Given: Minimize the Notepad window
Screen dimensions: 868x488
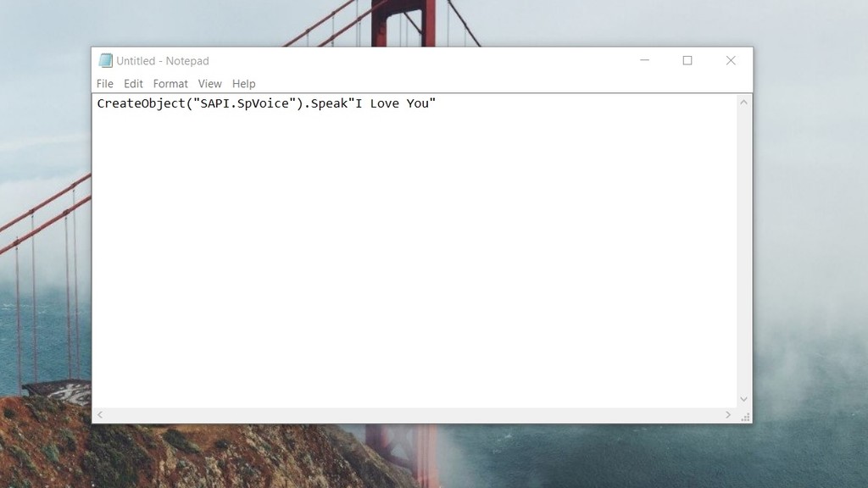Looking at the screenshot, I should (x=644, y=60).
